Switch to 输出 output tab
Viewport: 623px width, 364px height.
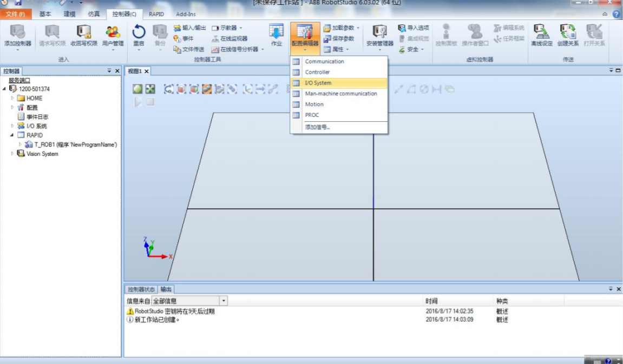(x=166, y=289)
